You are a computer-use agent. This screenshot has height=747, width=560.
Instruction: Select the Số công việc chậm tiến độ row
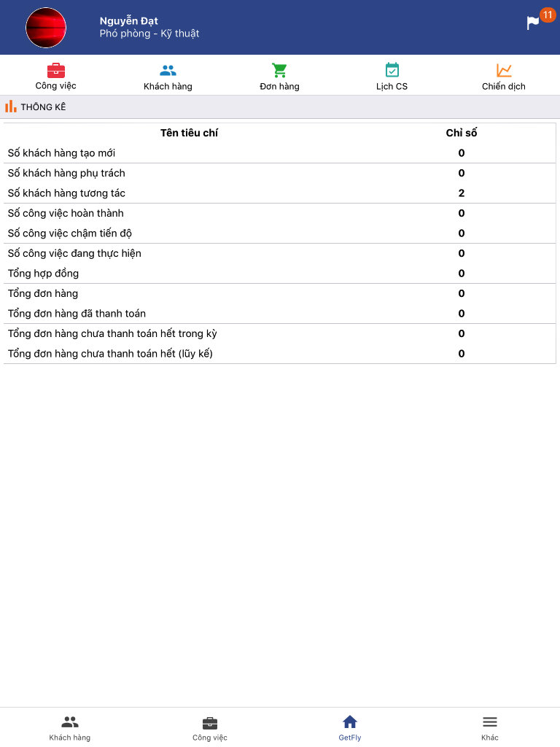tap(279, 233)
